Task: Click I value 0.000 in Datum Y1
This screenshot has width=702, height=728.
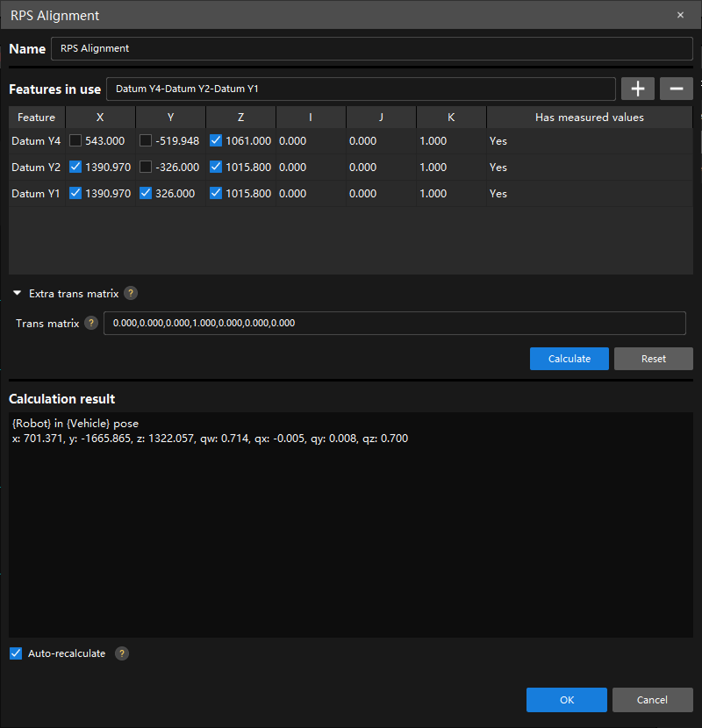Action: tap(293, 194)
